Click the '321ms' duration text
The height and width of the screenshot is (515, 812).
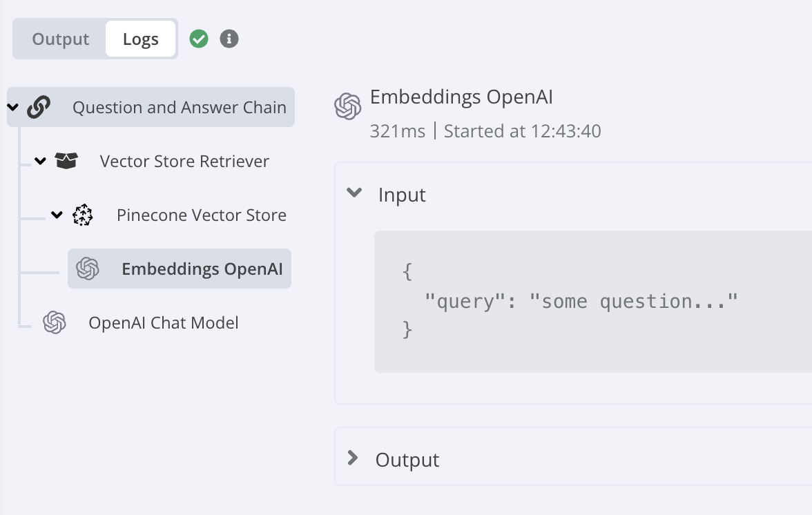pos(398,131)
